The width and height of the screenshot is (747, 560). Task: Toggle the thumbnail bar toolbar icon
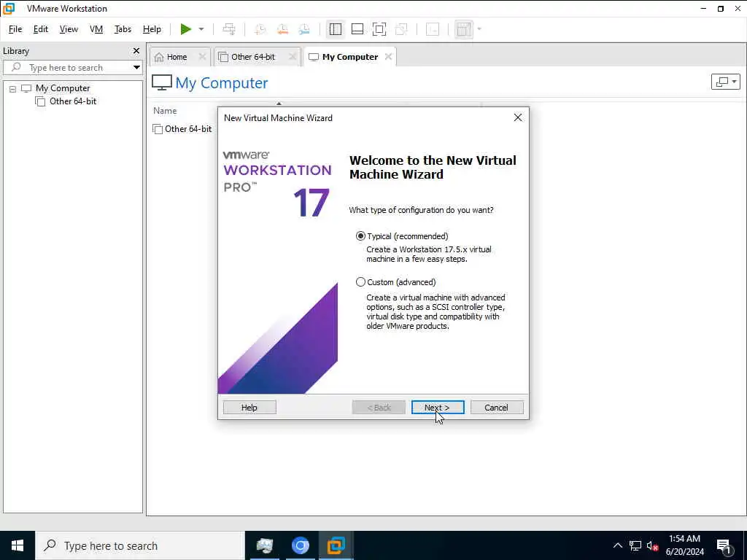pyautogui.click(x=357, y=29)
